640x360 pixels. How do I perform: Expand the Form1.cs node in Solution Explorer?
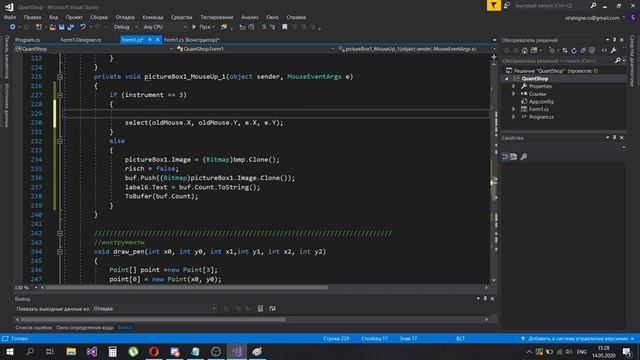(x=514, y=109)
